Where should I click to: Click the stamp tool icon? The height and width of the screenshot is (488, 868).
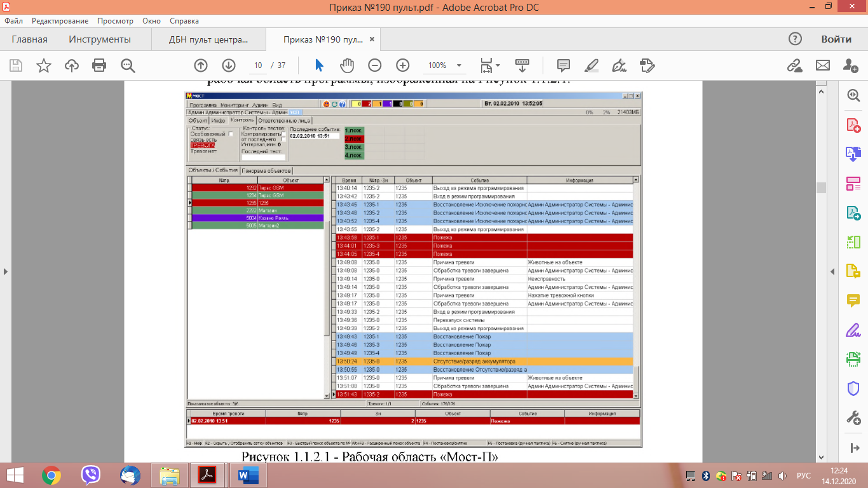pyautogui.click(x=647, y=65)
